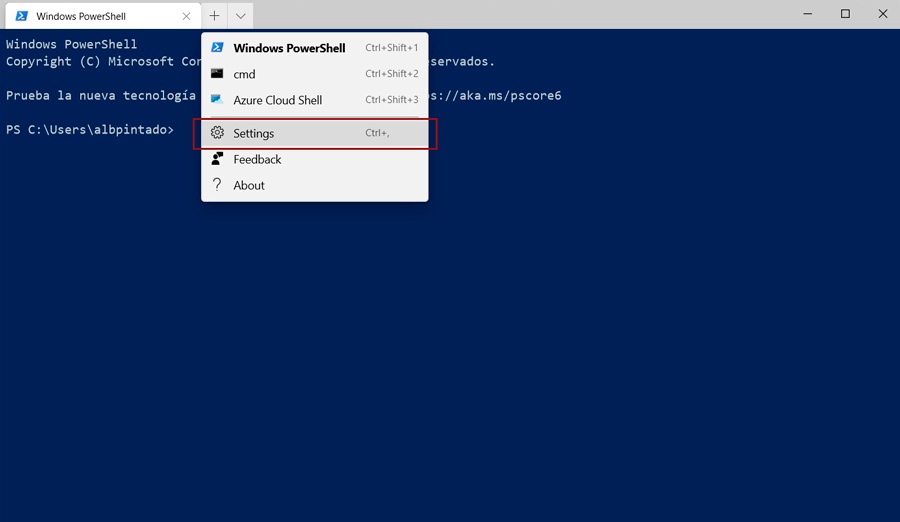Screen dimensions: 900x522
Task: Open Settings from the dropdown menu
Action: tap(315, 133)
